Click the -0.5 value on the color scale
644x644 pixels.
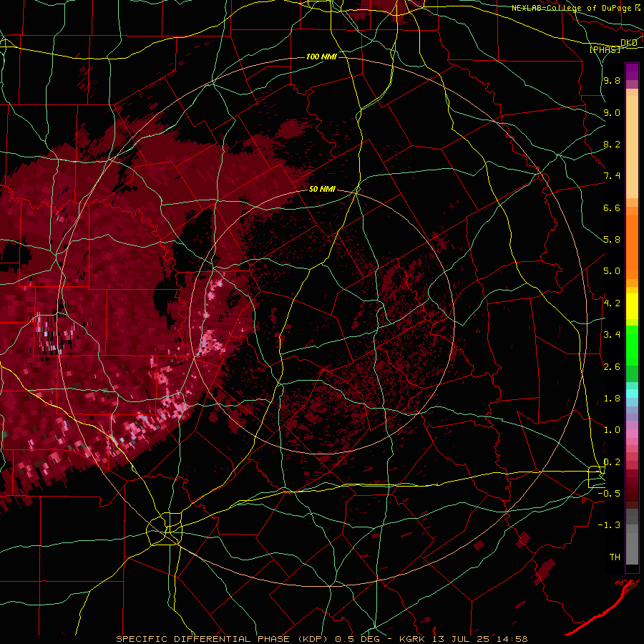point(609,494)
